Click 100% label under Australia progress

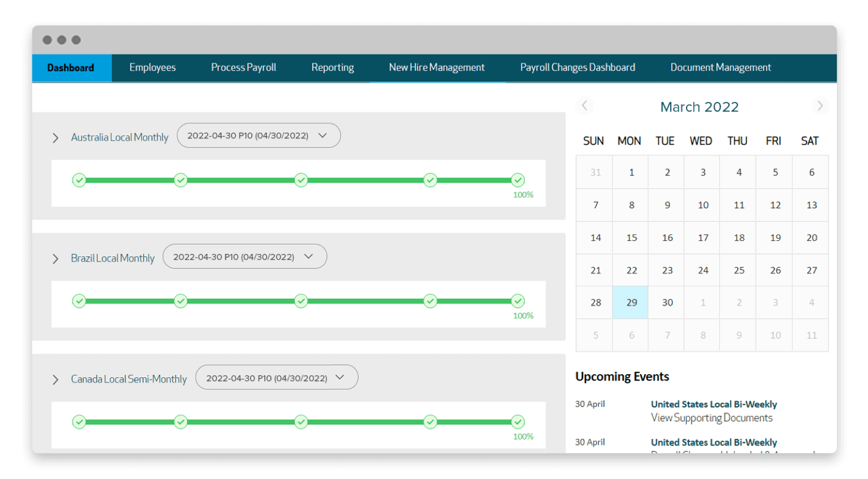click(523, 195)
